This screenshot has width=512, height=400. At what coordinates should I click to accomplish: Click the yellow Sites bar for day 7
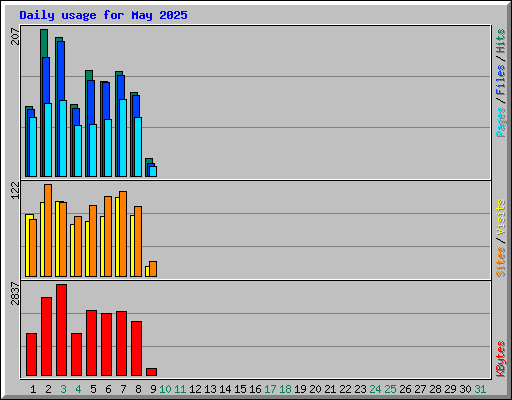pos(117,237)
